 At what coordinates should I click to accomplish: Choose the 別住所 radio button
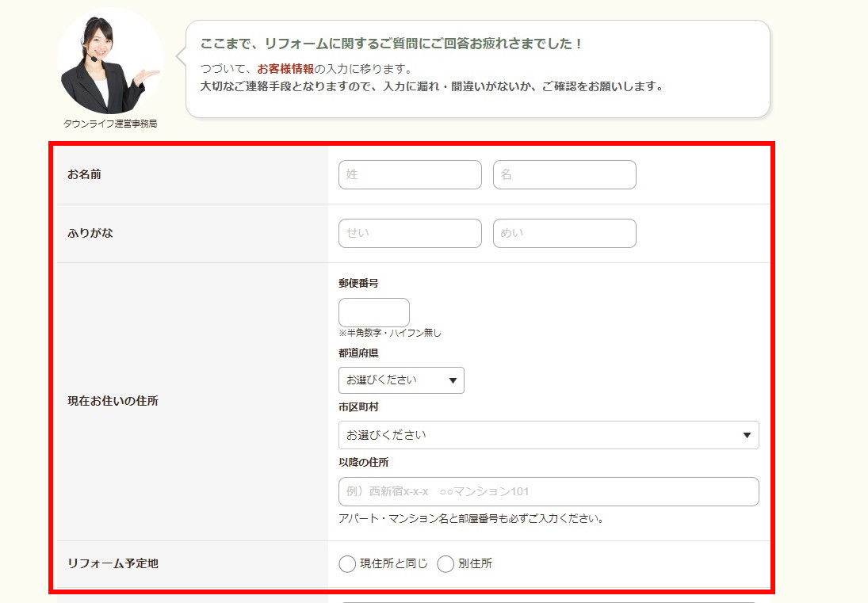tap(445, 564)
